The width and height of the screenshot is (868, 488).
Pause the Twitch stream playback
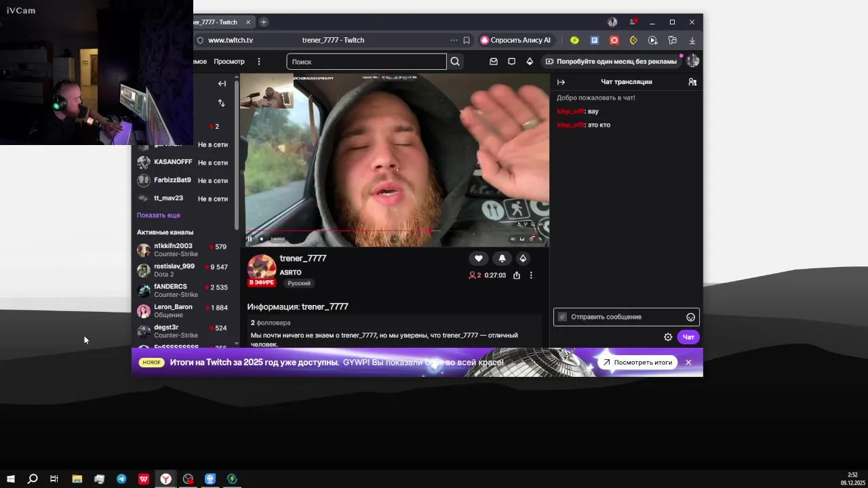point(250,239)
